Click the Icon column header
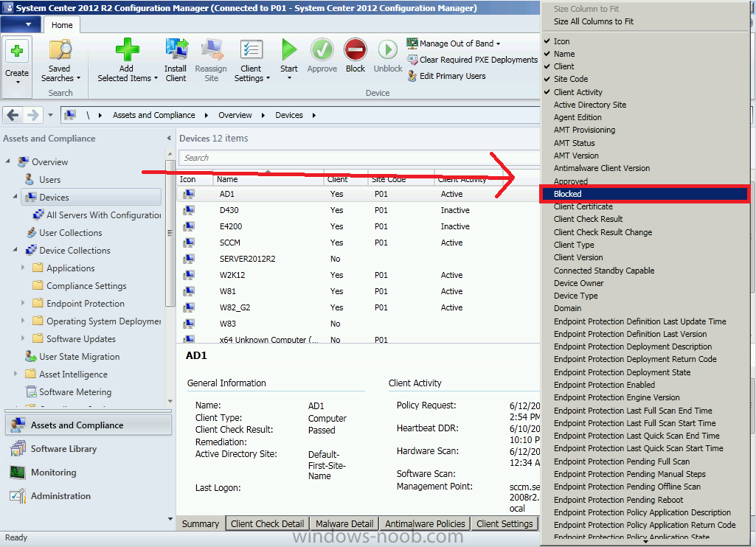 pyautogui.click(x=195, y=179)
